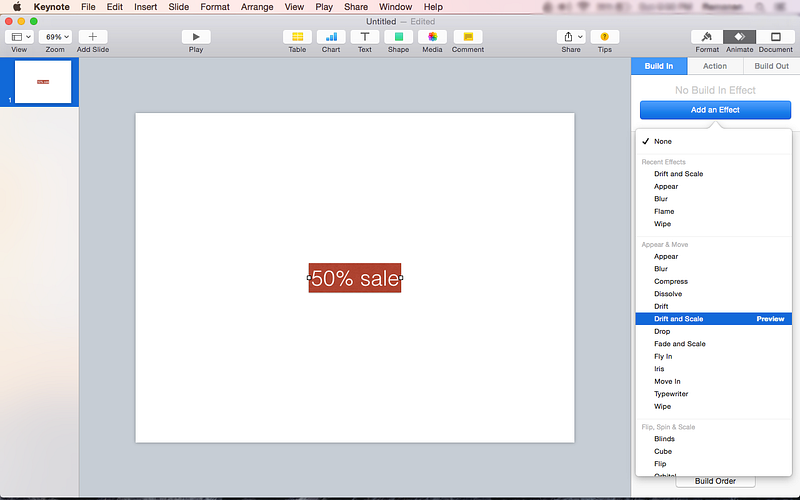Open the 69% Zoom dropdown
Screen dimensions: 800x500
[55, 37]
